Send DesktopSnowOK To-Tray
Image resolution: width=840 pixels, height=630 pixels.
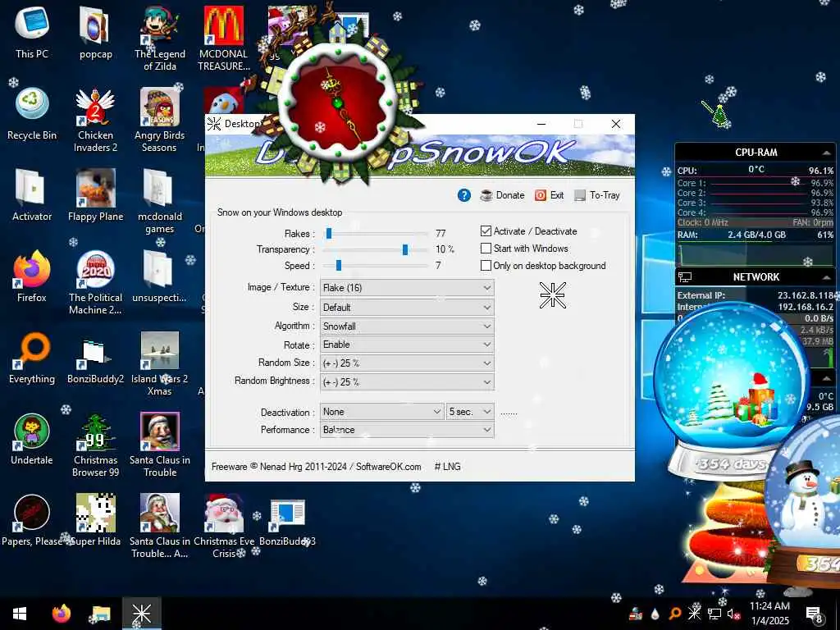tap(597, 195)
